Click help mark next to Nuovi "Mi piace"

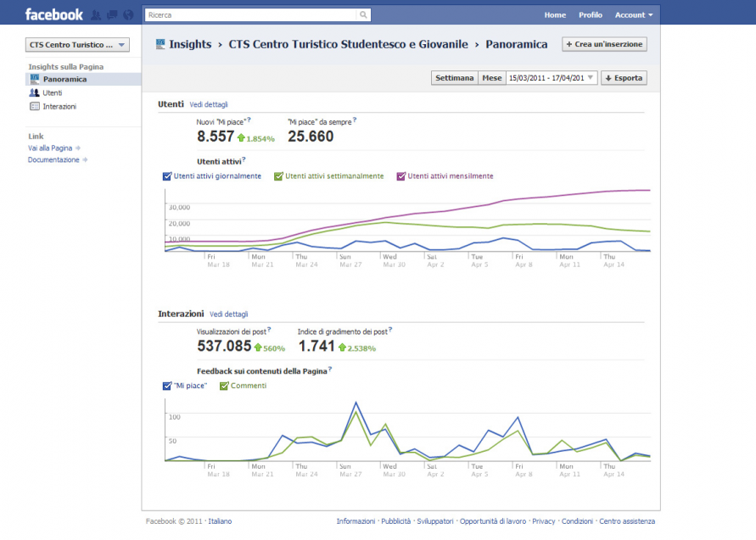tap(249, 120)
